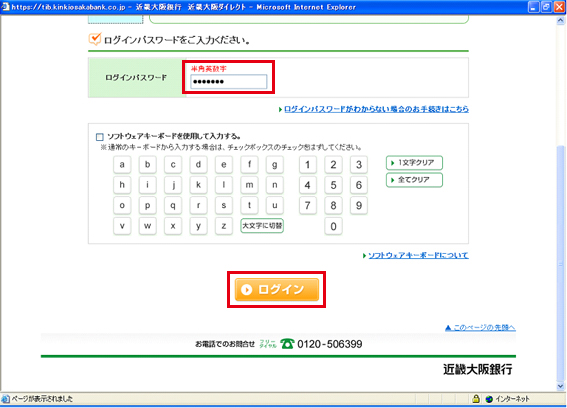Switch keyboard to uppercase with 大文字に切替

tap(262, 226)
